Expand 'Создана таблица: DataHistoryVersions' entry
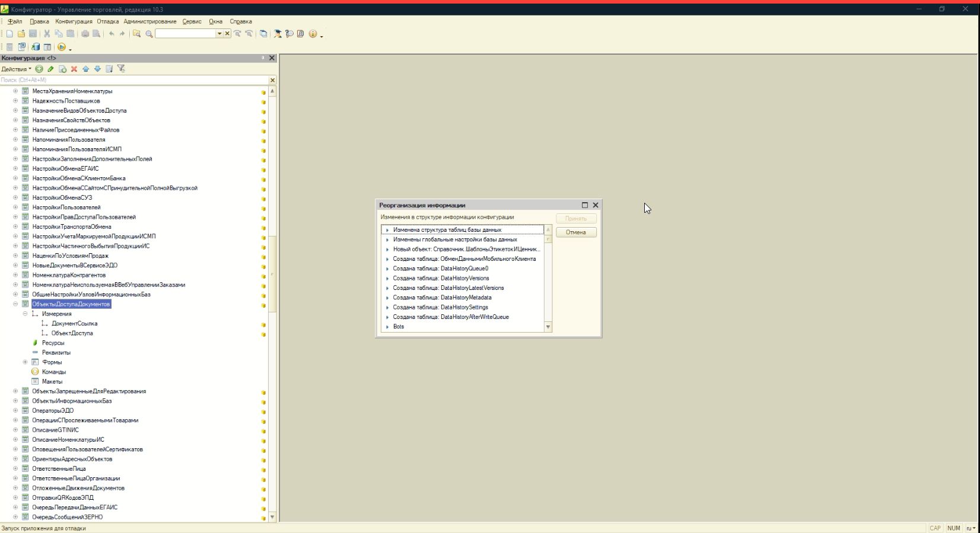Image resolution: width=980 pixels, height=533 pixels. (387, 279)
